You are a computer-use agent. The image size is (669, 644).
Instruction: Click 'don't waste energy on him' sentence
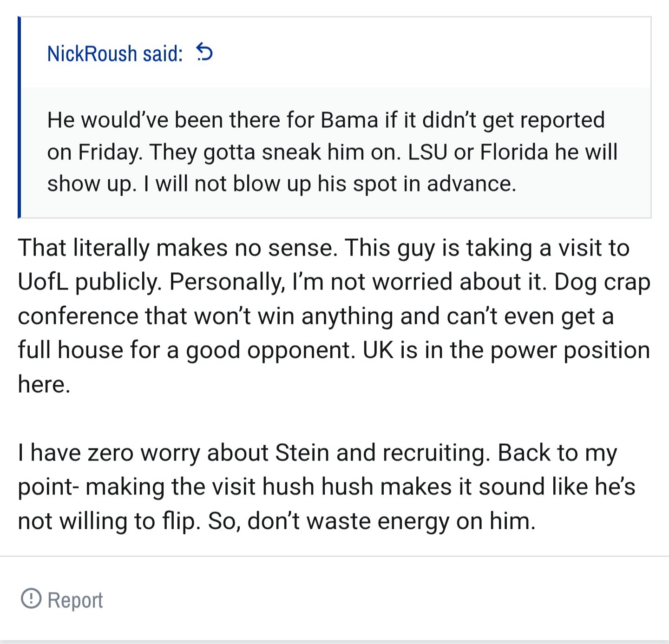pyautogui.click(x=392, y=521)
